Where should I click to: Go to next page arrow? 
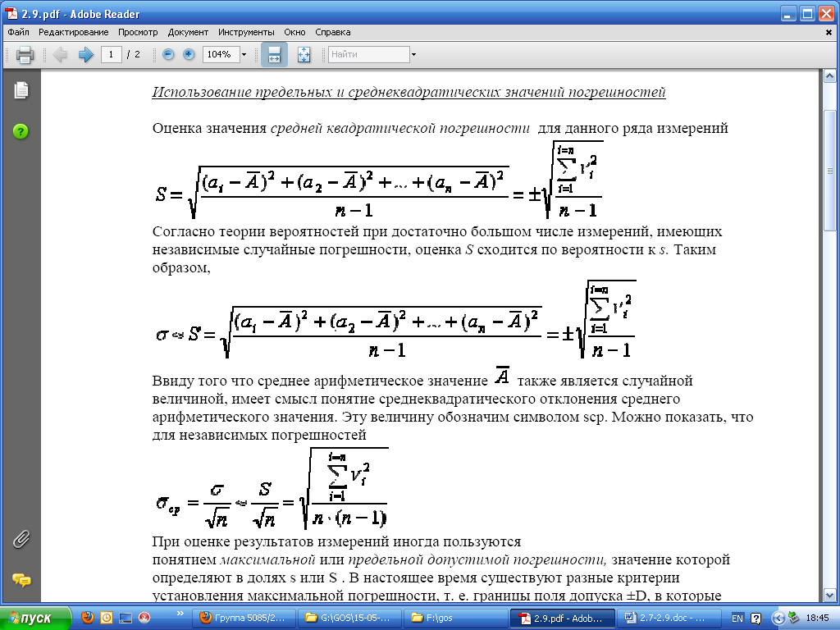coord(85,55)
